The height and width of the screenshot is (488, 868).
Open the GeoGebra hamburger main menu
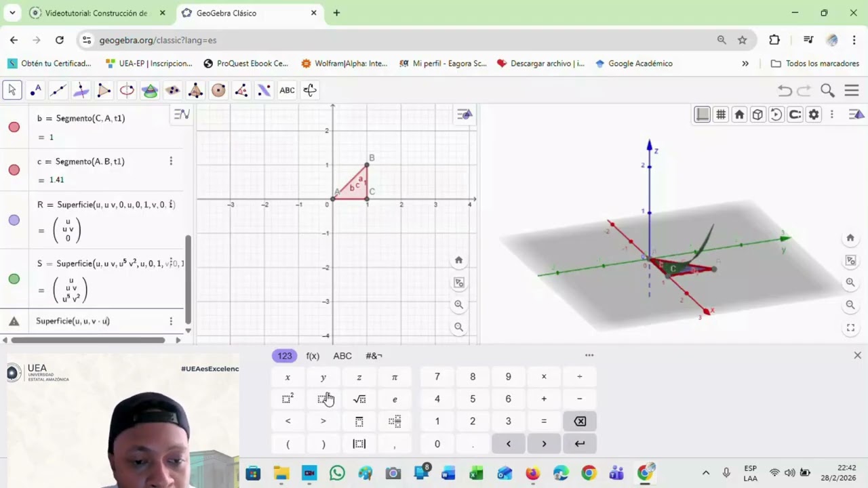click(x=852, y=90)
